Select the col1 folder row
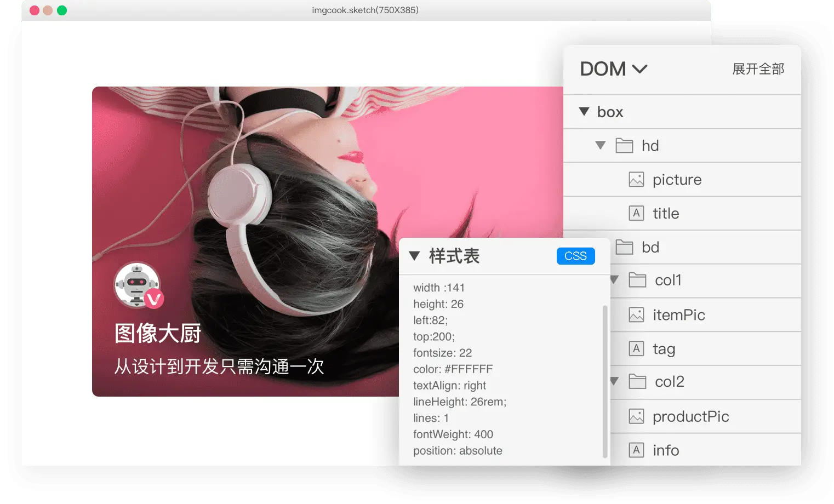This screenshot has height=504, width=834. tap(706, 280)
